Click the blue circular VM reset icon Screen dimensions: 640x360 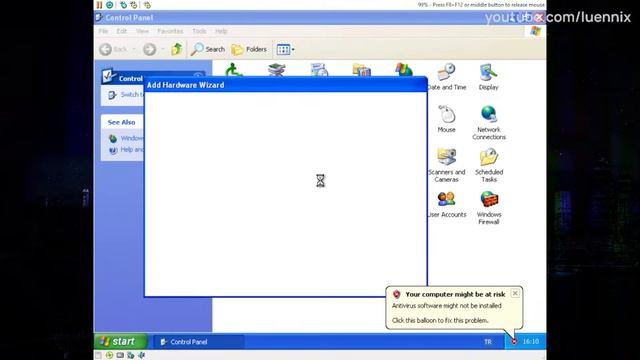109,5
